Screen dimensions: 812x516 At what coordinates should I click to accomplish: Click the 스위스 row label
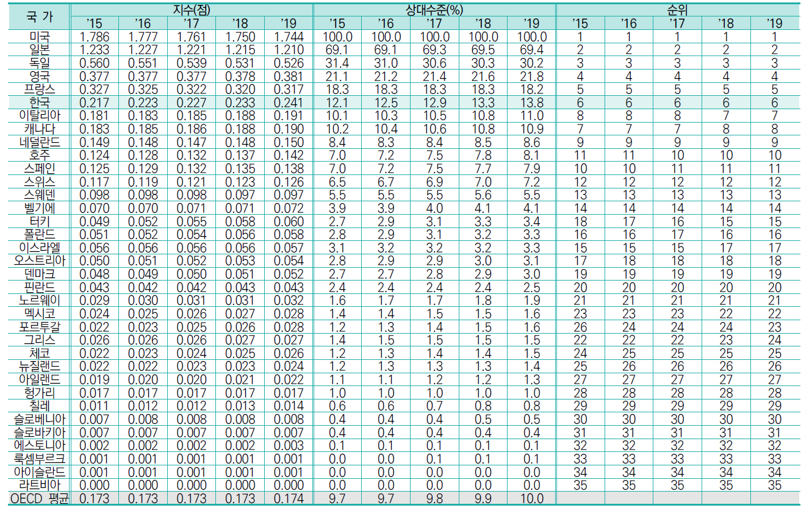click(x=39, y=182)
